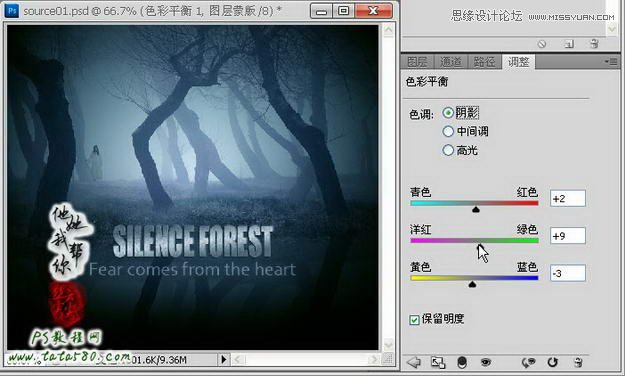View previous state icon in adjustments panel

(x=529, y=362)
